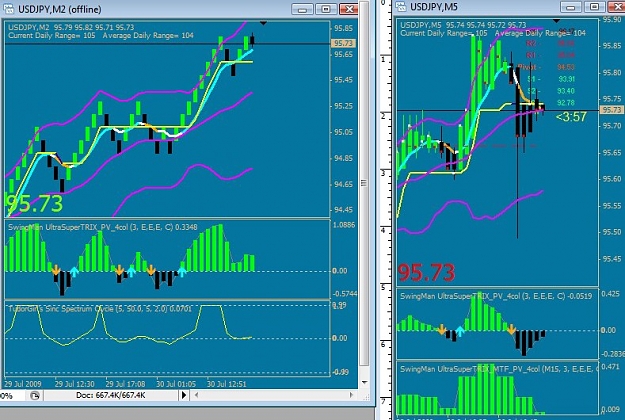Click the 'Doc: 667.4K/667.4K' status text
Viewport: 625px width, 420px height.
[110, 395]
